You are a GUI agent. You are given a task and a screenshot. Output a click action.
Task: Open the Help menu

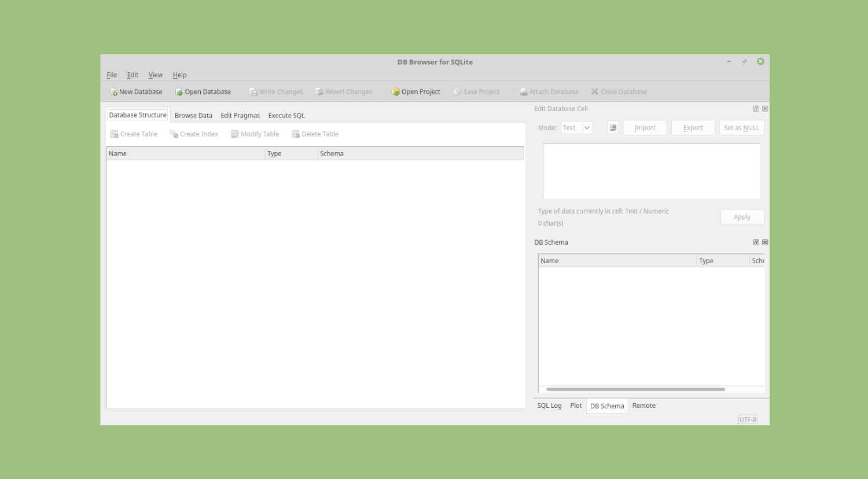179,75
